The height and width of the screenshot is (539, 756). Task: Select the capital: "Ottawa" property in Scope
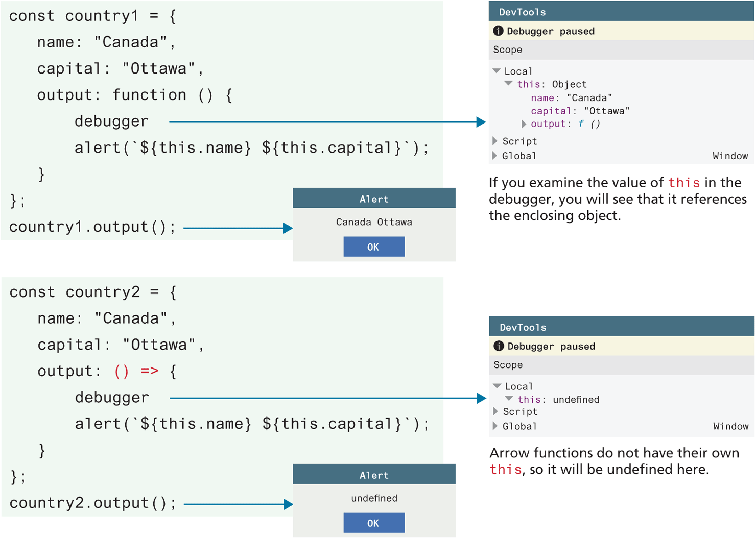coord(580,111)
